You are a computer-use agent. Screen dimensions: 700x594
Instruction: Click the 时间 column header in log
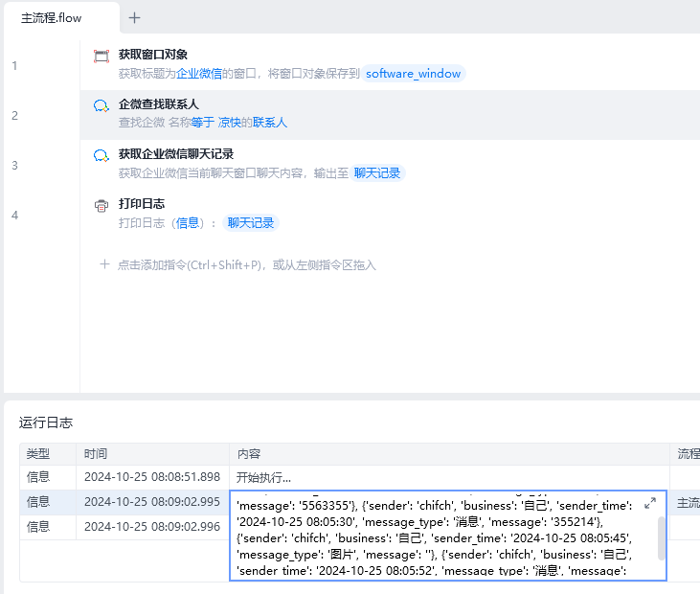click(96, 453)
